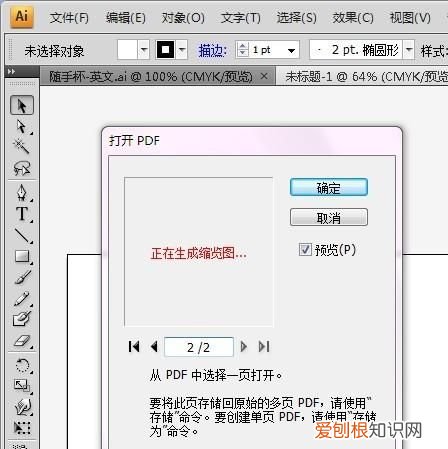This screenshot has width=448, height=449.
Task: Open the fill color dropdown arrow
Action: point(144,50)
